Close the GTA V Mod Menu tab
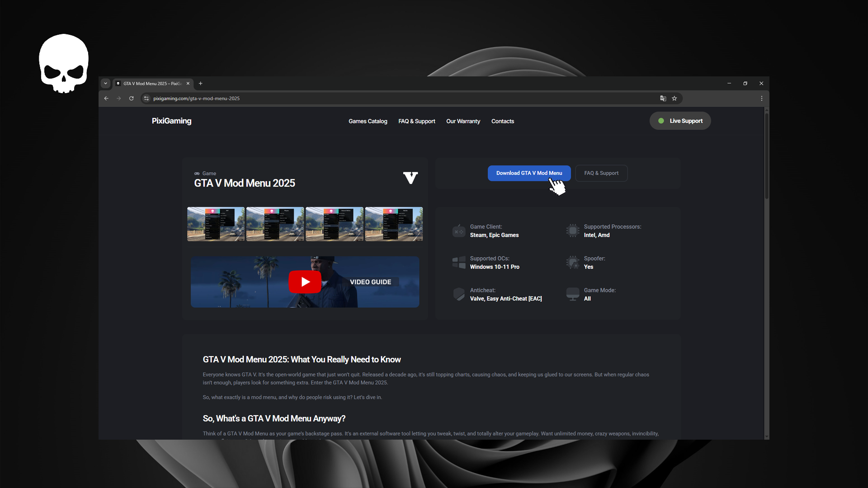Image resolution: width=868 pixels, height=488 pixels. point(188,84)
